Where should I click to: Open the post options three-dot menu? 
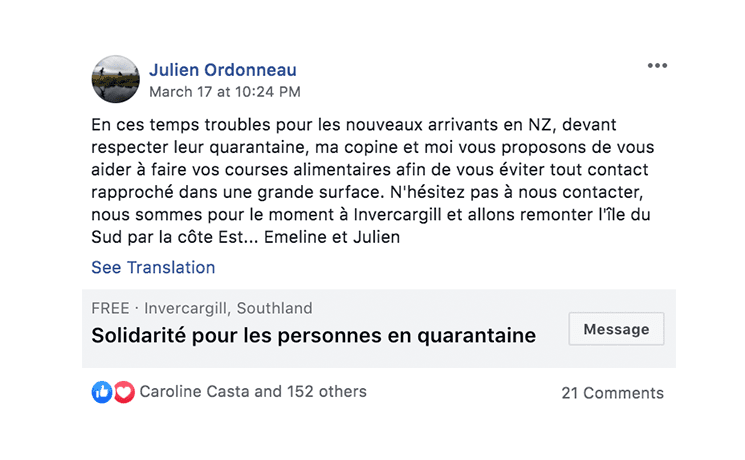[657, 66]
